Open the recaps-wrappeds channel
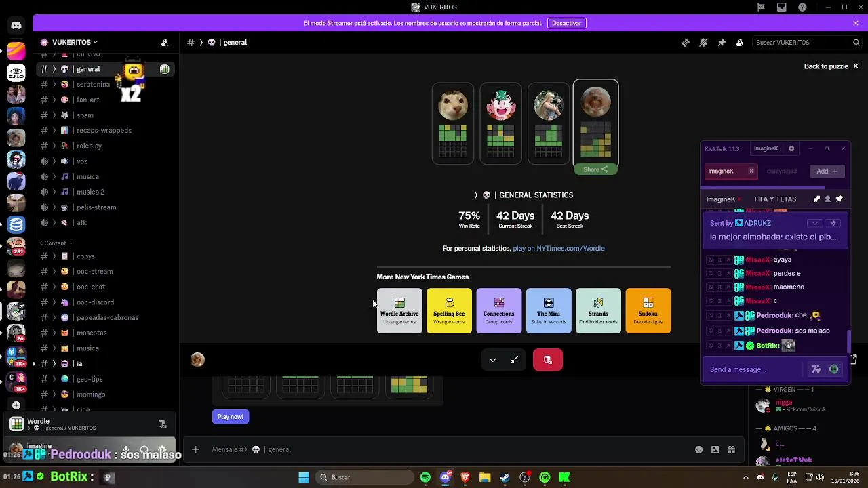 (103, 130)
